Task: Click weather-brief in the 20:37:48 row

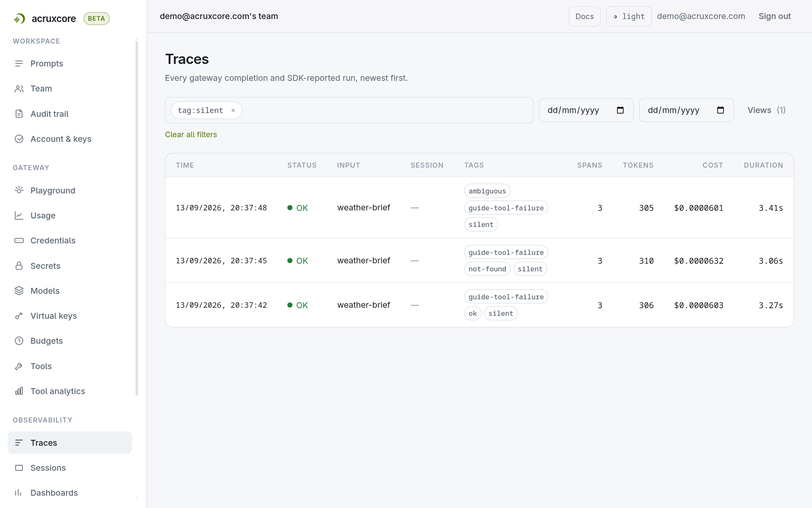Action: coord(364,208)
